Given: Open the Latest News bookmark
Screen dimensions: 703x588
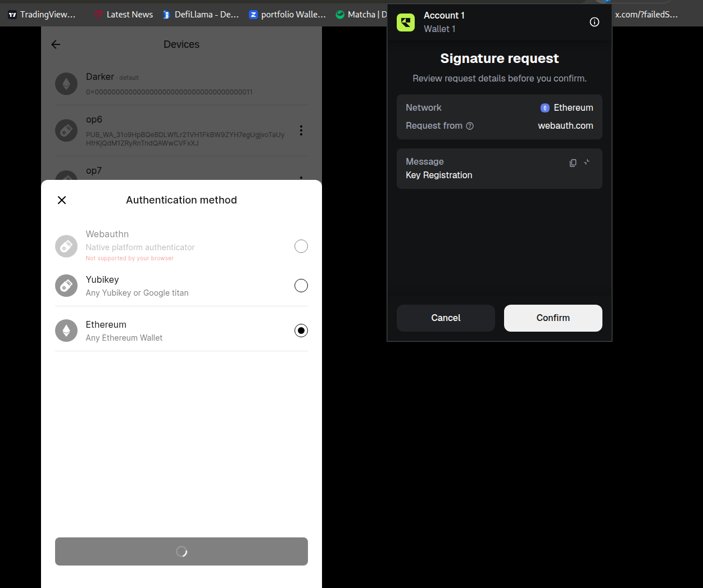Looking at the screenshot, I should click(x=124, y=15).
